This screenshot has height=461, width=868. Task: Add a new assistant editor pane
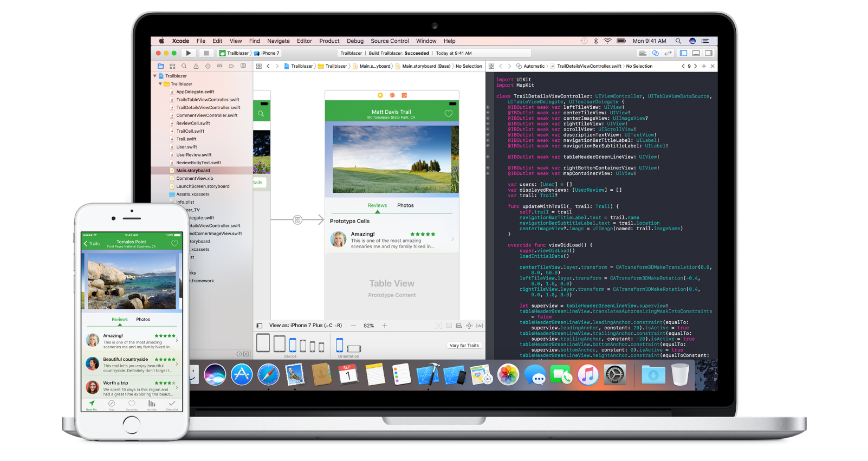[704, 66]
